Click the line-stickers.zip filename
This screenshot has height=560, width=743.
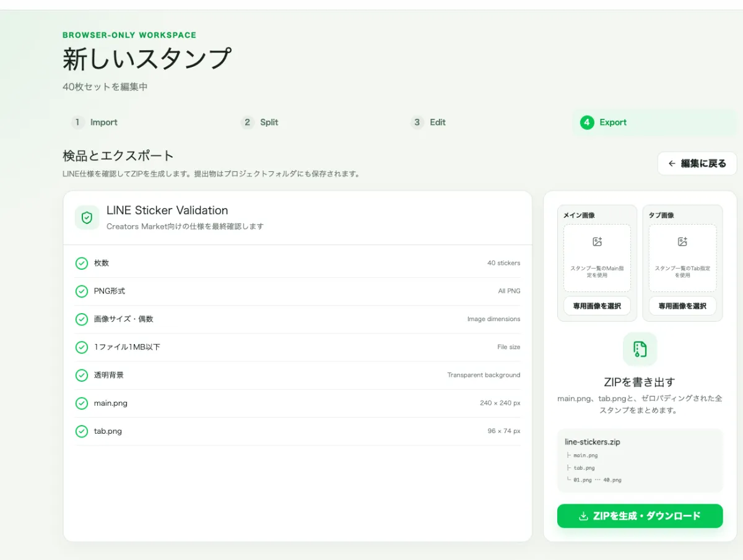click(593, 442)
